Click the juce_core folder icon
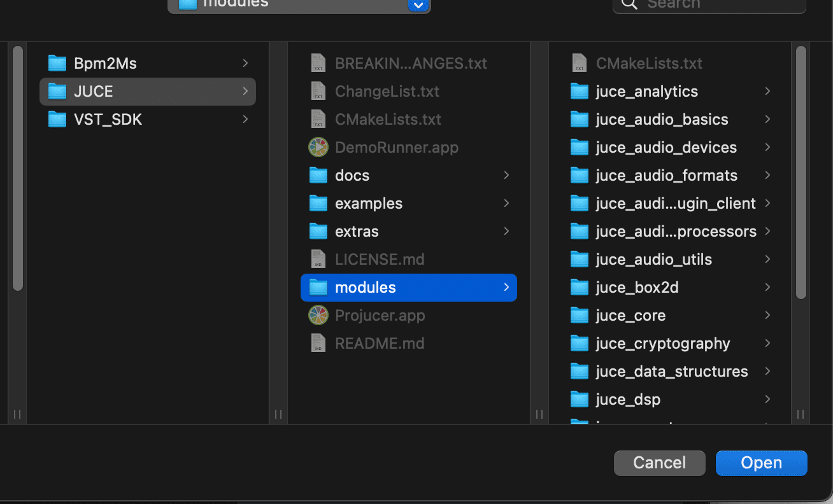The image size is (833, 504). tap(579, 316)
